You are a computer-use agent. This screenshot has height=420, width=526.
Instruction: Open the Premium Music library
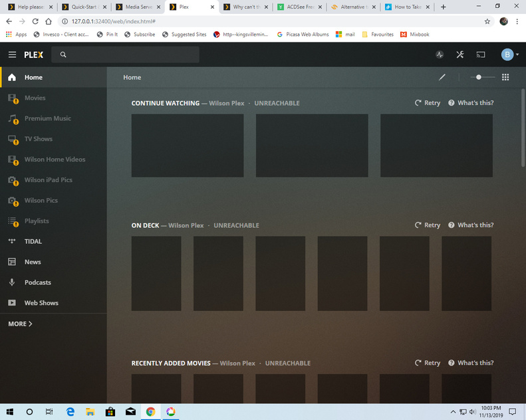[x=54, y=118]
